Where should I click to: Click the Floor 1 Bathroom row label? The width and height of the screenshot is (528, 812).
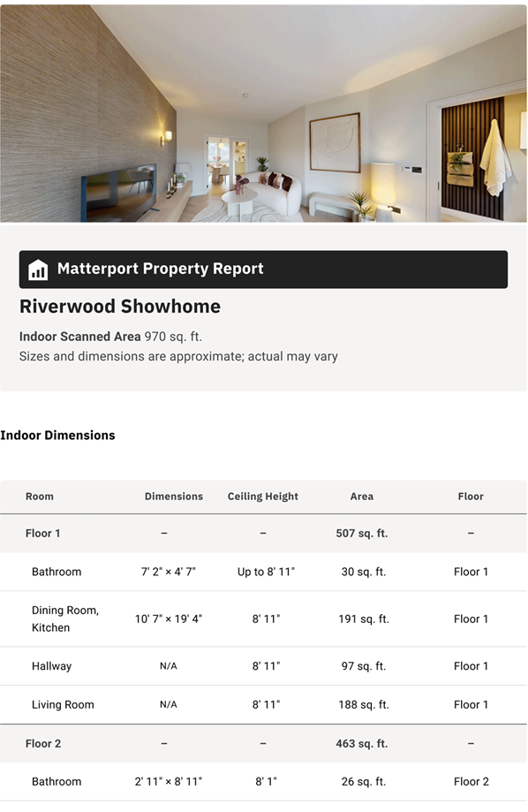[57, 573]
